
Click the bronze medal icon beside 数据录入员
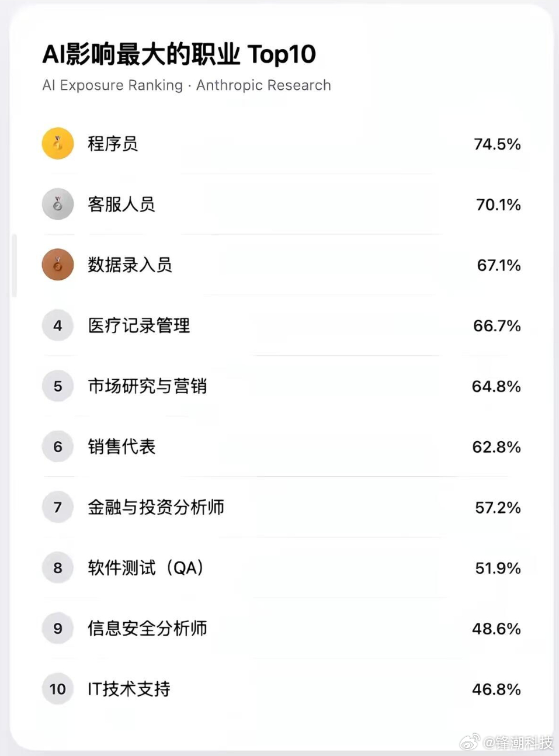click(58, 265)
